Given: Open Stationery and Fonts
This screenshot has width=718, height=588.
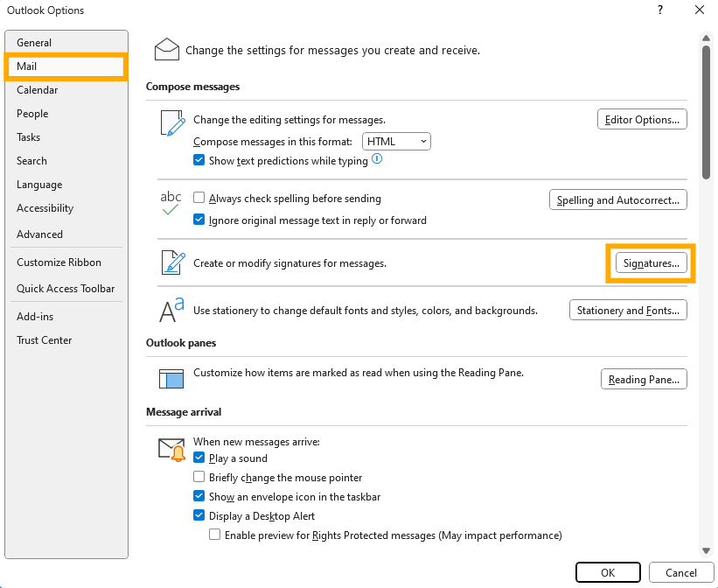Looking at the screenshot, I should coord(628,311).
